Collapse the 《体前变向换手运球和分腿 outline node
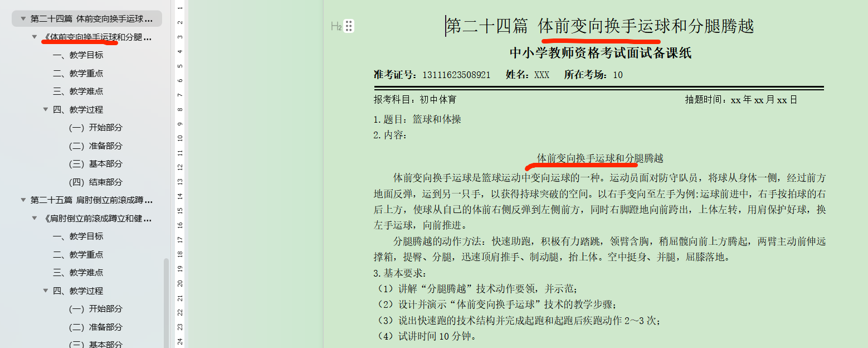Image resolution: width=868 pixels, height=348 pixels. 35,37
